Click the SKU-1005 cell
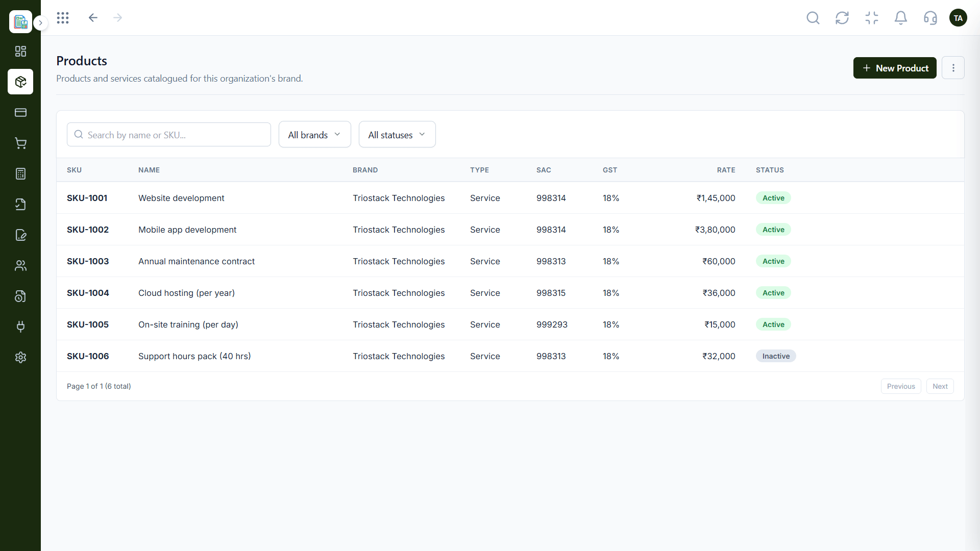980x551 pixels. [88, 324]
